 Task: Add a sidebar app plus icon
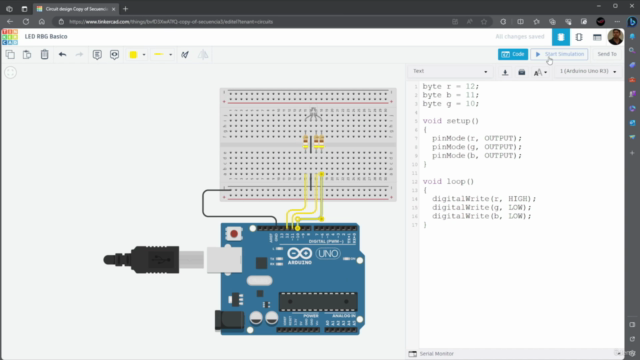click(x=632, y=153)
